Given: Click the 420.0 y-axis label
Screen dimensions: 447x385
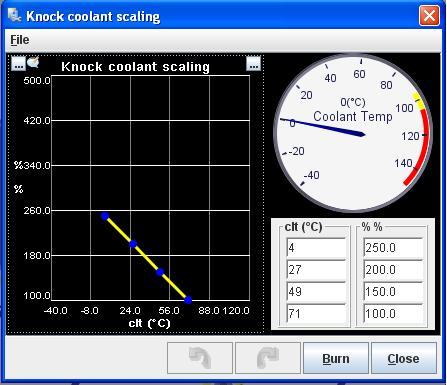Looking at the screenshot, I should point(37,120).
